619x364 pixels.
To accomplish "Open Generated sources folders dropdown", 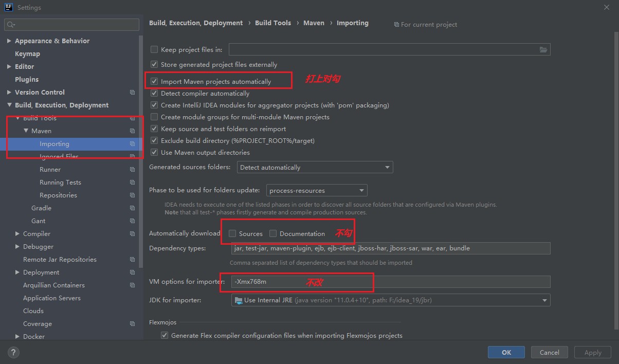I will click(x=315, y=168).
